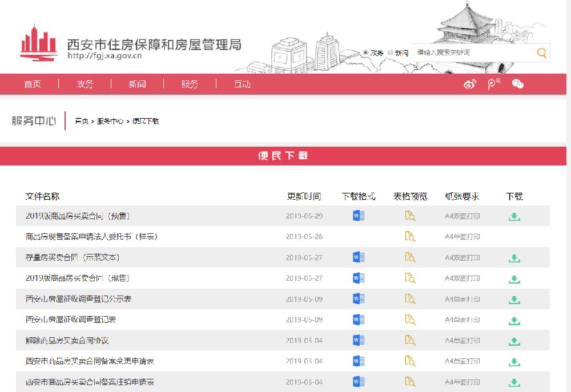Open 存量房买卖合同（示范文本） file name
571x392 pixels.
(73, 257)
